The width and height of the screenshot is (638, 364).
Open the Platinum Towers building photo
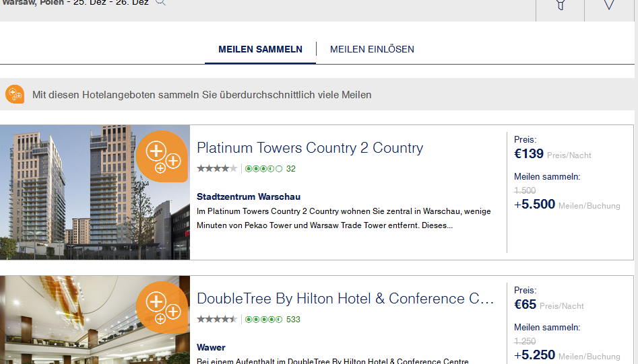(95, 192)
